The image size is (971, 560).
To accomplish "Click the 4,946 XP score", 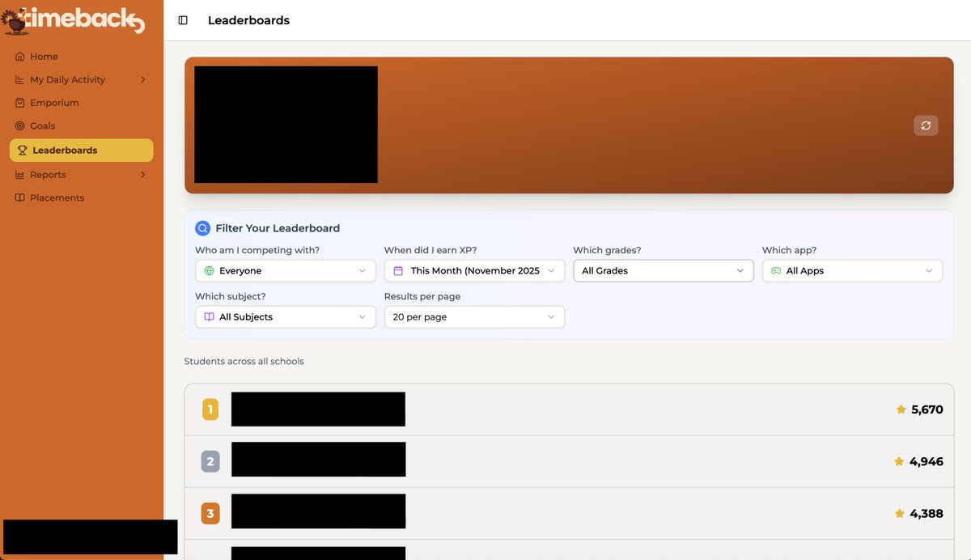I will click(926, 461).
